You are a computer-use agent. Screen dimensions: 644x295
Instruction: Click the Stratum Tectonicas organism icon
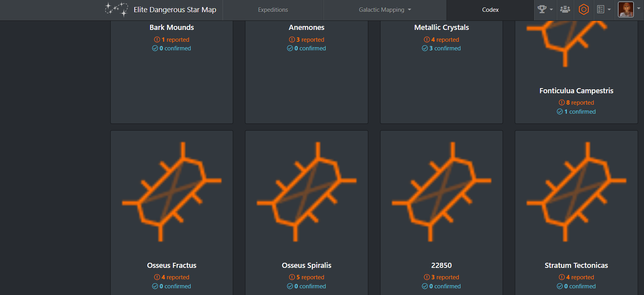(x=576, y=192)
